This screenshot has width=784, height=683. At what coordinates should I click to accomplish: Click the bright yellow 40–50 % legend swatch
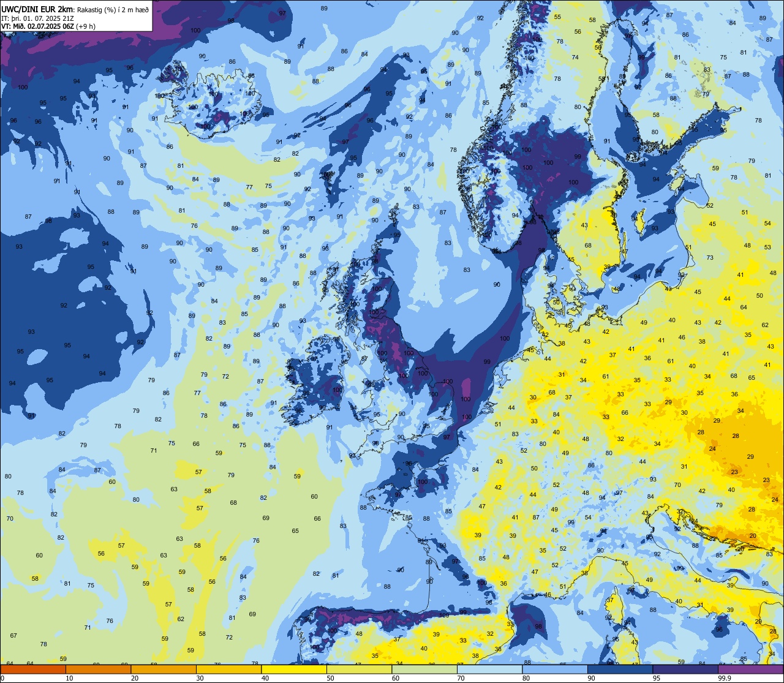click(x=294, y=670)
